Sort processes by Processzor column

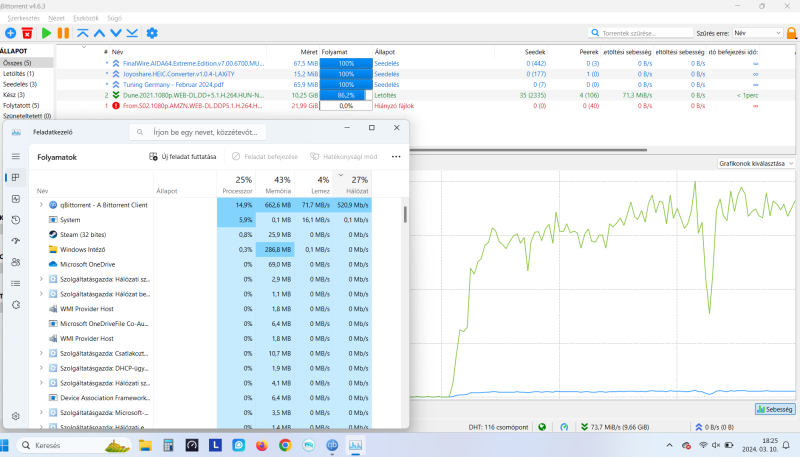pyautogui.click(x=236, y=184)
